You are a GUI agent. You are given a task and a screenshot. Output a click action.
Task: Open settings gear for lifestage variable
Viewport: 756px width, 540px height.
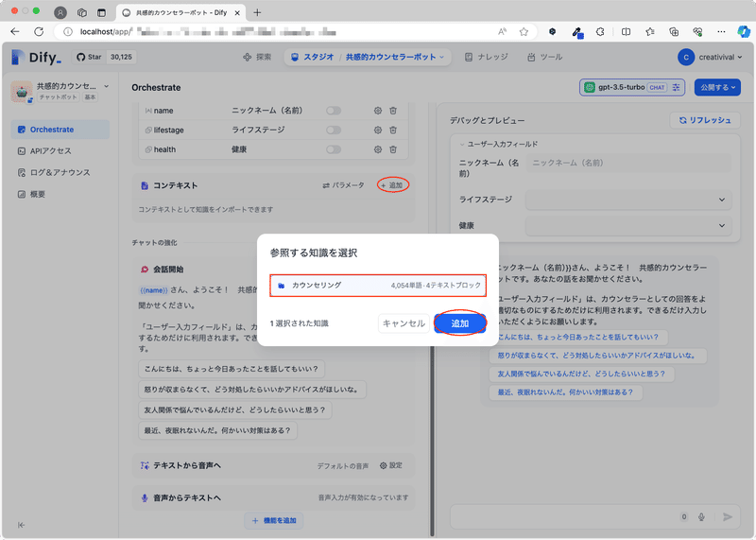click(x=378, y=130)
